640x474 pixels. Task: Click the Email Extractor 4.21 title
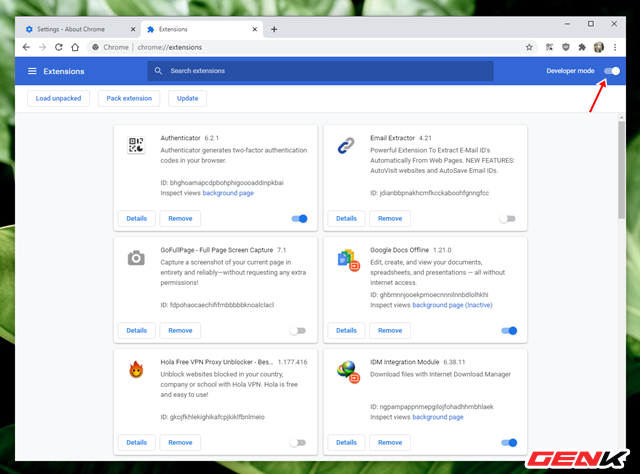[x=401, y=138]
